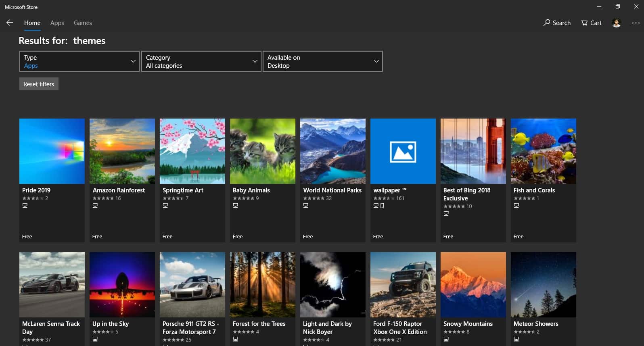Switch to the Apps tab
This screenshot has height=346, width=644.
[57, 23]
